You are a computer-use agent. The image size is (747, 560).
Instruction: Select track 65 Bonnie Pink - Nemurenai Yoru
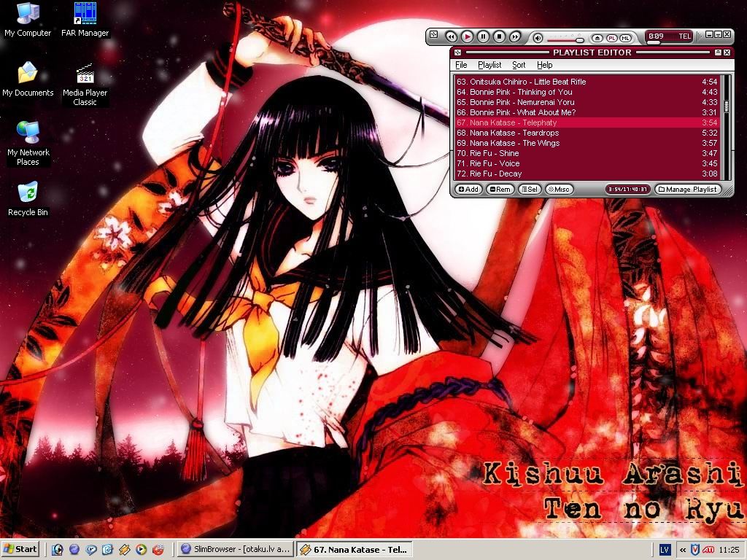tap(587, 102)
